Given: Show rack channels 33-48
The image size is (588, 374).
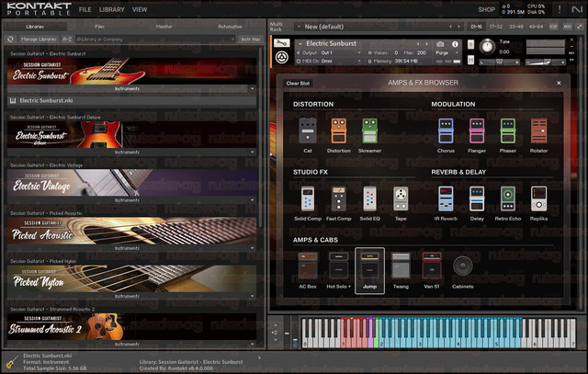Looking at the screenshot, I should [x=515, y=27].
